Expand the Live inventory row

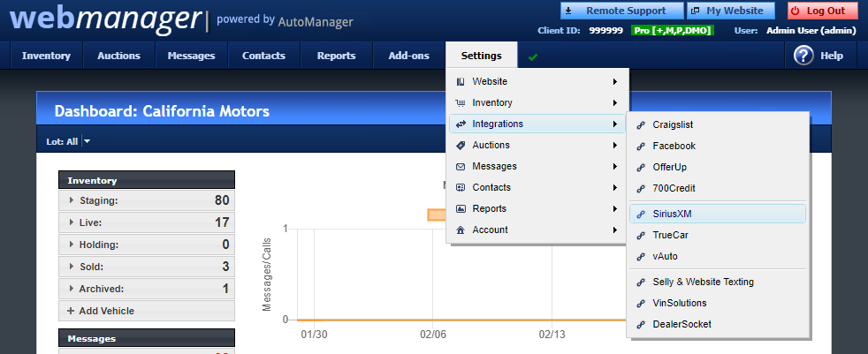(x=72, y=222)
